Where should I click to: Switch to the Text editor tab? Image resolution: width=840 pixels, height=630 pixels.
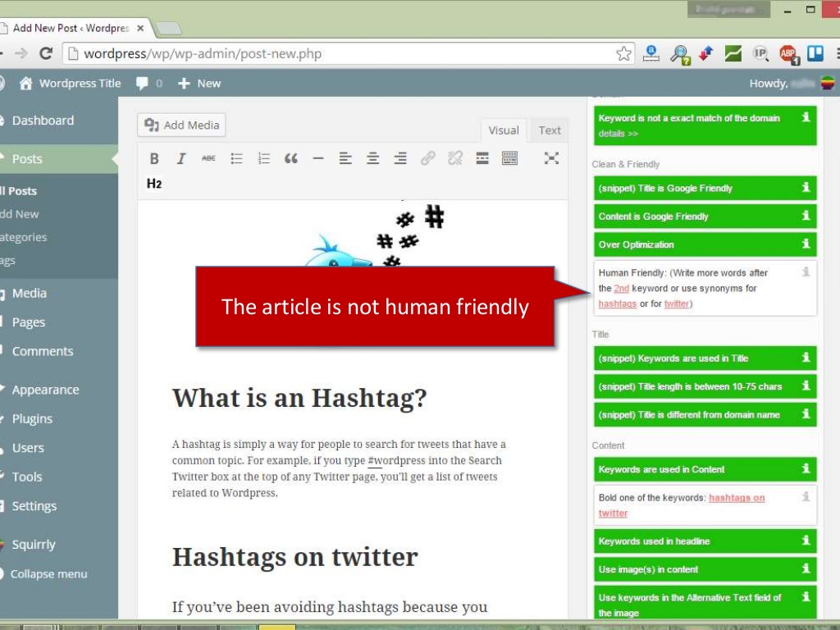(549, 130)
